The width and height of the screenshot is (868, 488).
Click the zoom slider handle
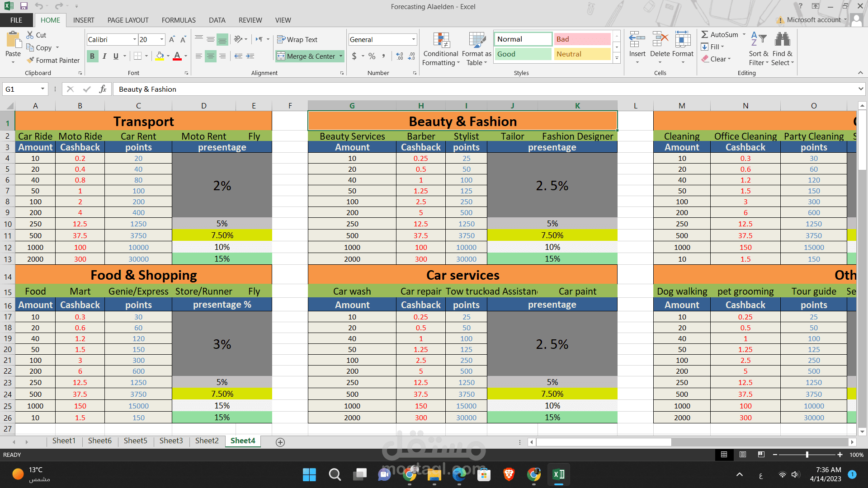[x=807, y=455]
